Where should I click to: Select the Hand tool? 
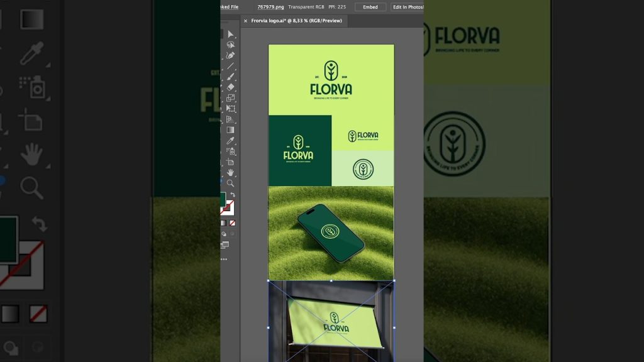click(230, 172)
